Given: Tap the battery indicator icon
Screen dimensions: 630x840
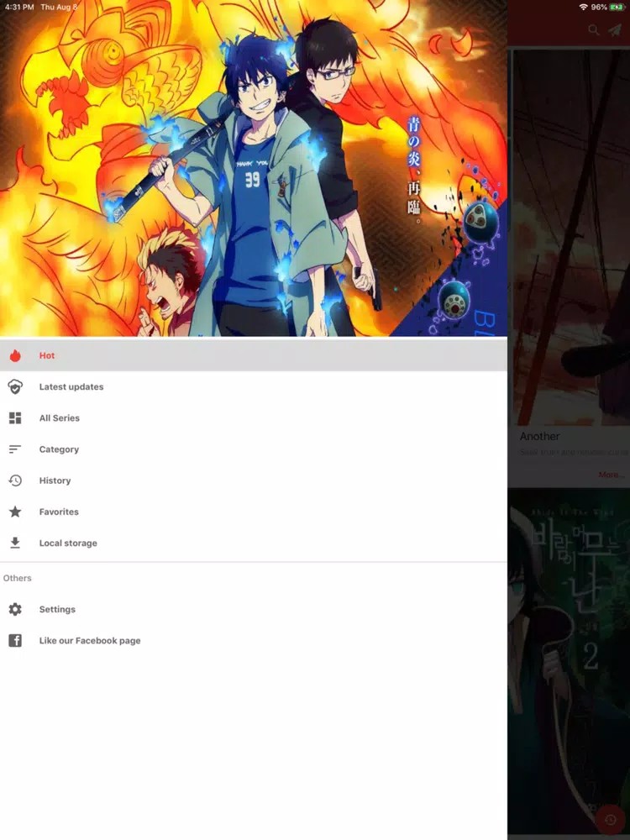Looking at the screenshot, I should (x=617, y=7).
